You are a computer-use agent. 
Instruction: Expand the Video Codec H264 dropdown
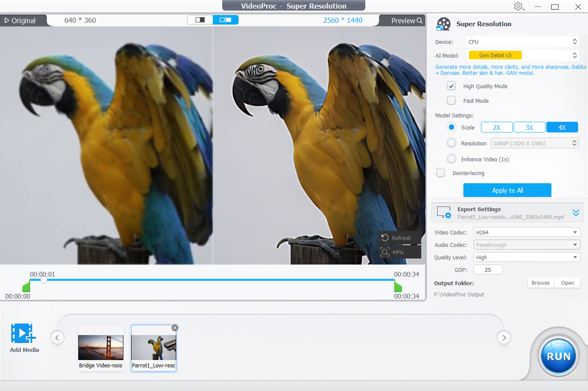pyautogui.click(x=527, y=232)
